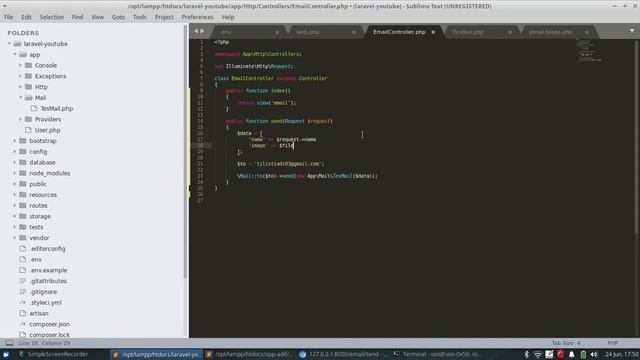Expand the routes folder
Screen dimensions: 640x360
click(x=15, y=206)
